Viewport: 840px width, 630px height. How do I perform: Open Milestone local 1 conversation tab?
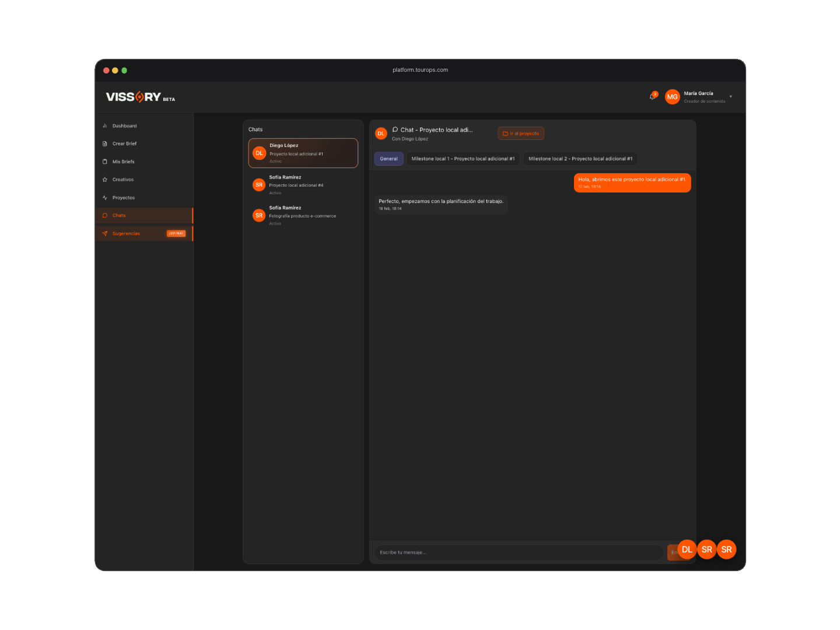coord(463,158)
